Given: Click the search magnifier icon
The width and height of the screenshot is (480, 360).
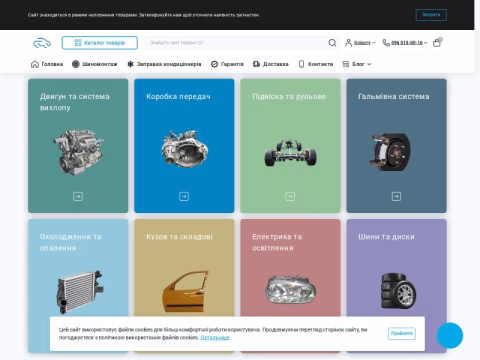Looking at the screenshot, I should coord(332,43).
